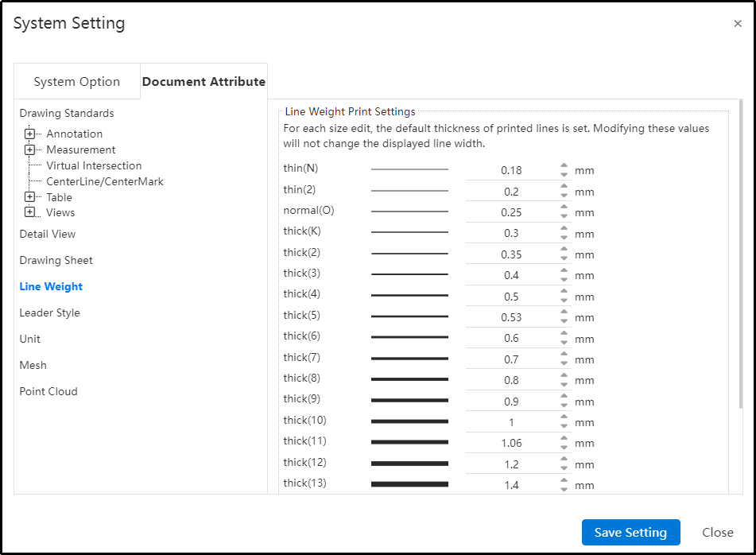Open Unit settings
This screenshot has height=555, width=756.
coord(30,339)
